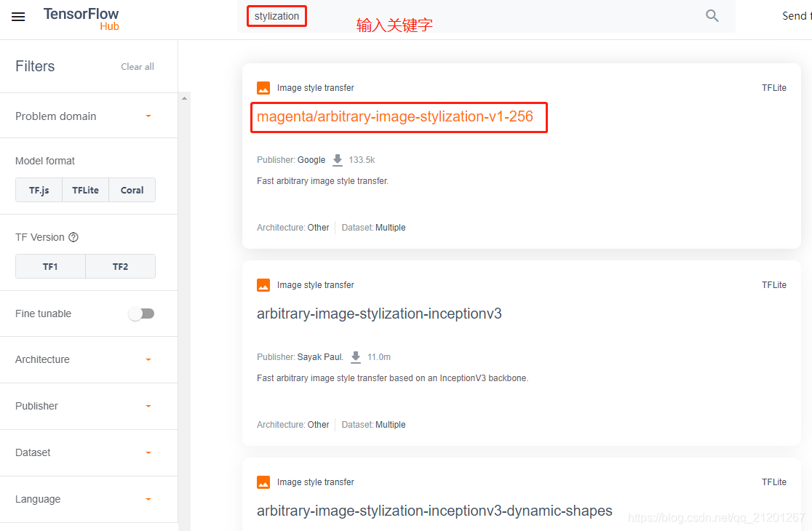Click the TF Version help icon
Screen dimensions: 812x531
click(73, 237)
